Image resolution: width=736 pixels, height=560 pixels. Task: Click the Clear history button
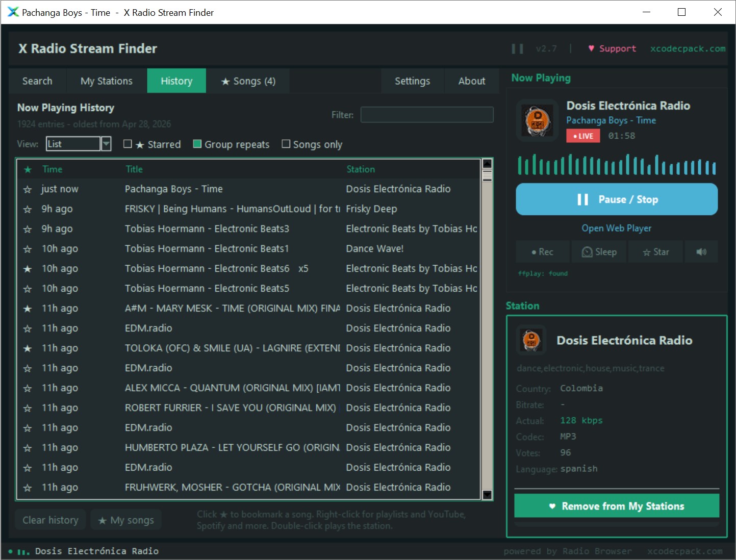[50, 520]
